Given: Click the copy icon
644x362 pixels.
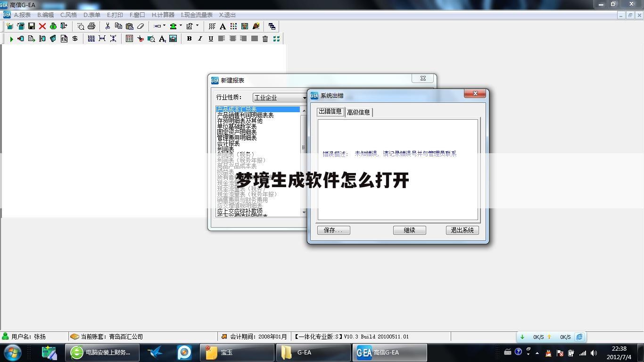Looking at the screenshot, I should click(118, 26).
